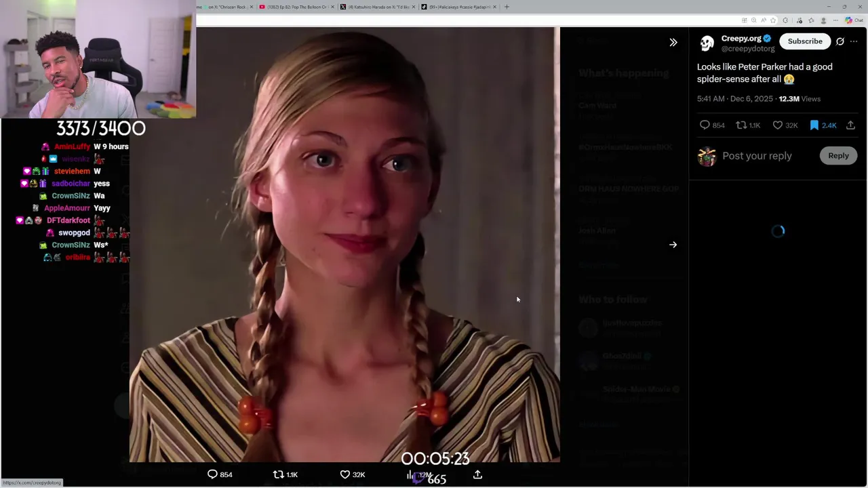This screenshot has width=868, height=488.
Task: Open the tweet's three-dot more menu
Action: tap(854, 41)
